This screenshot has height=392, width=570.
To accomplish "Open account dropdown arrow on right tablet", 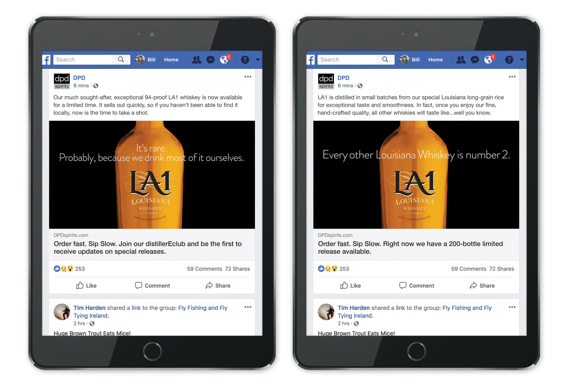I will 522,60.
